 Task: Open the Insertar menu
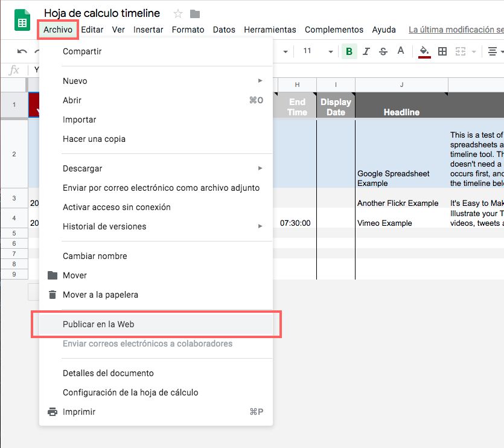[x=148, y=30]
